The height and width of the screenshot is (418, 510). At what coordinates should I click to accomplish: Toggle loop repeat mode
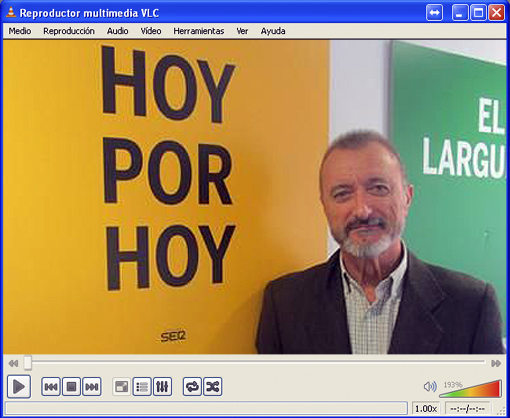[192, 387]
